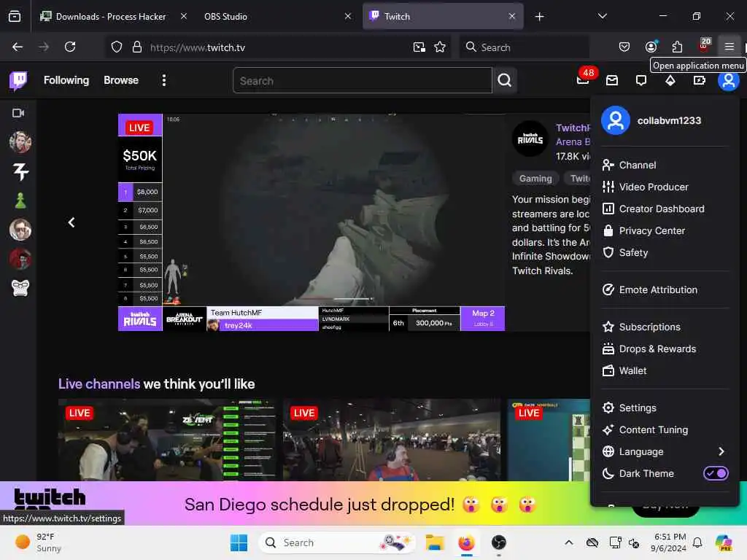The width and height of the screenshot is (747, 560).
Task: Open Settings from the user menu
Action: coord(665,408)
